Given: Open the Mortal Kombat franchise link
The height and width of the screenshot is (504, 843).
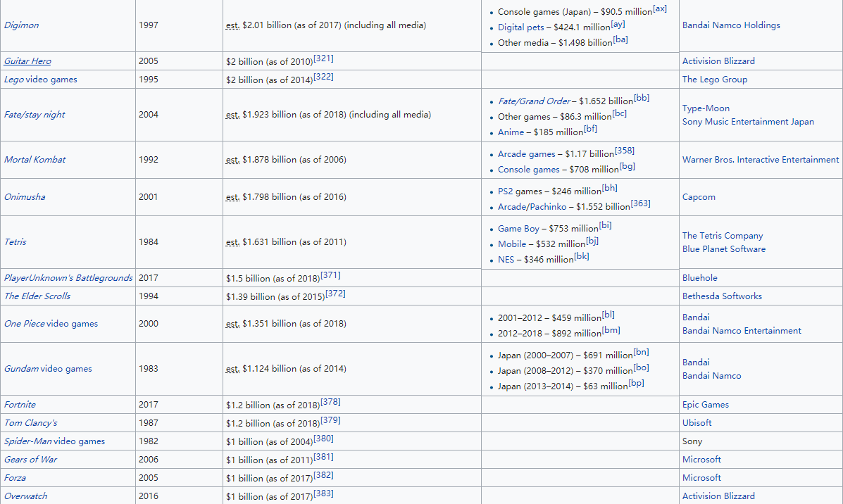Looking at the screenshot, I should [x=35, y=160].
